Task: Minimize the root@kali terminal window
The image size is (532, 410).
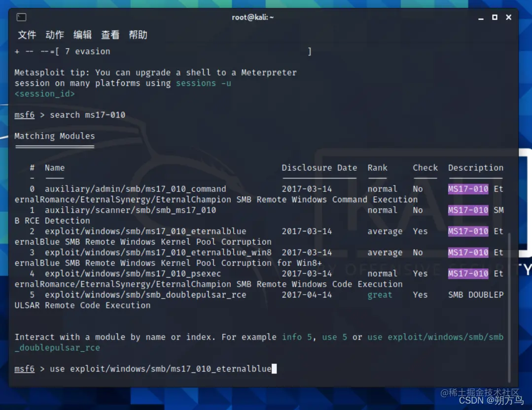Action: (x=481, y=18)
